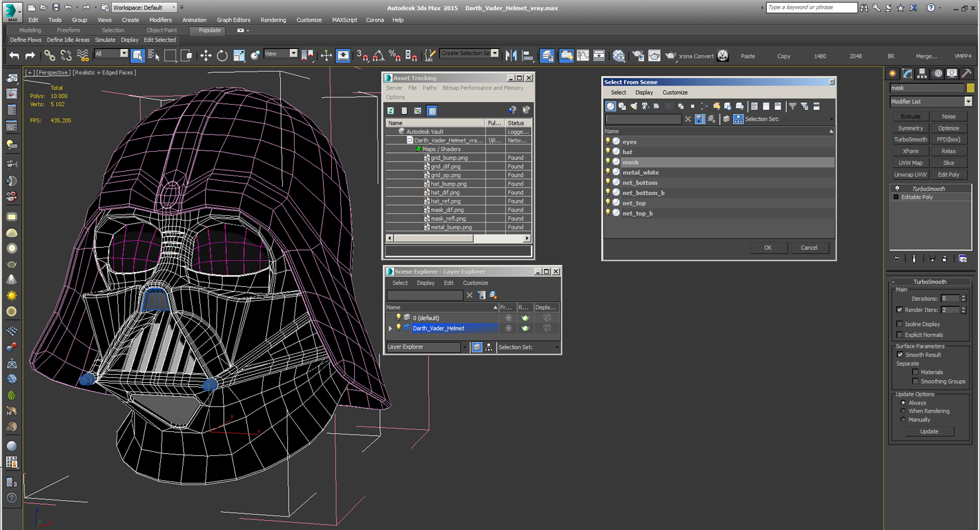
Task: Click the Define Flows button
Action: pos(26,40)
